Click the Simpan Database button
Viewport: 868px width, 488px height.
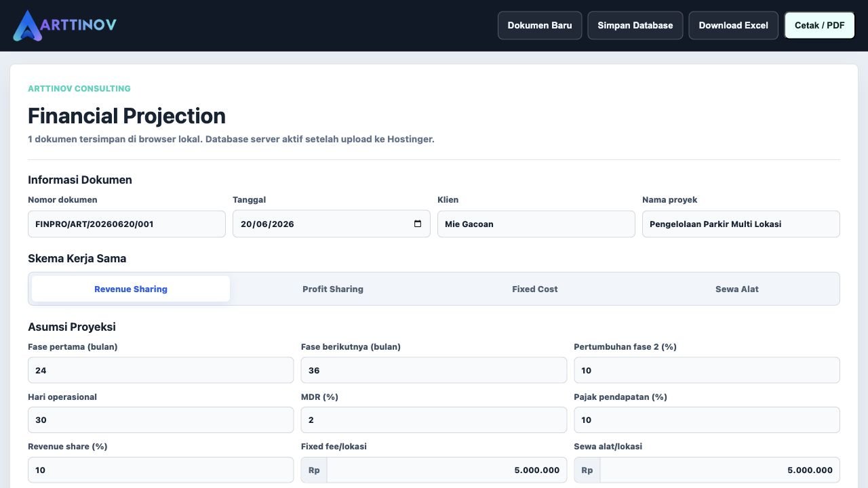635,26
